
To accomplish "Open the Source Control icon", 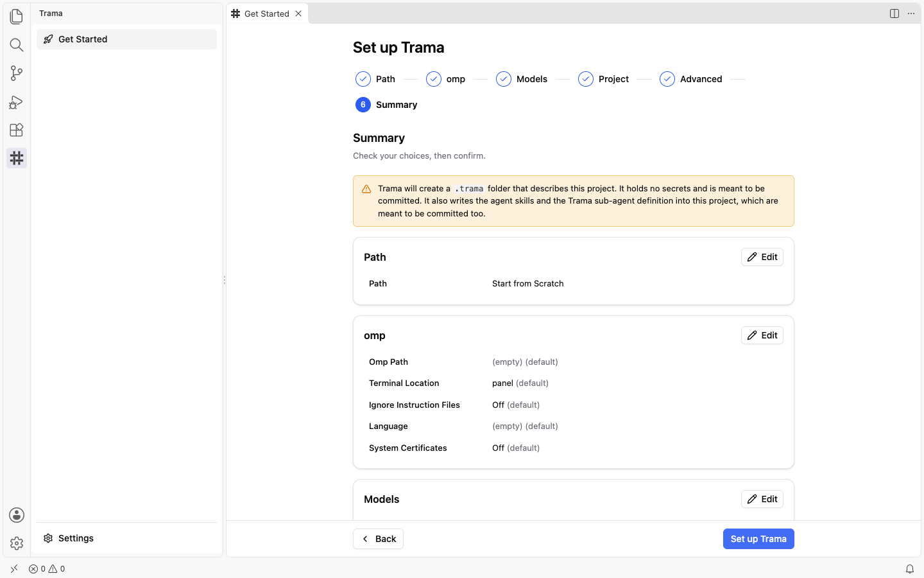I will tap(17, 73).
